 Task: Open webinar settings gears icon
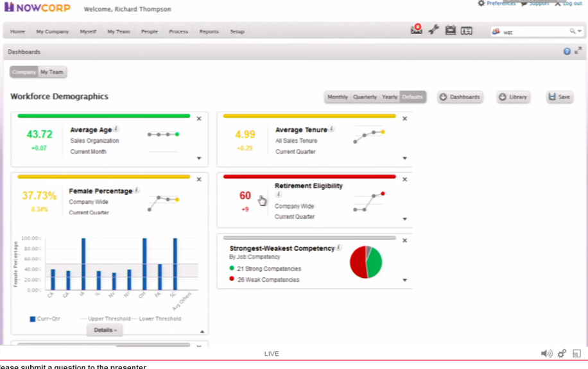tap(562, 353)
